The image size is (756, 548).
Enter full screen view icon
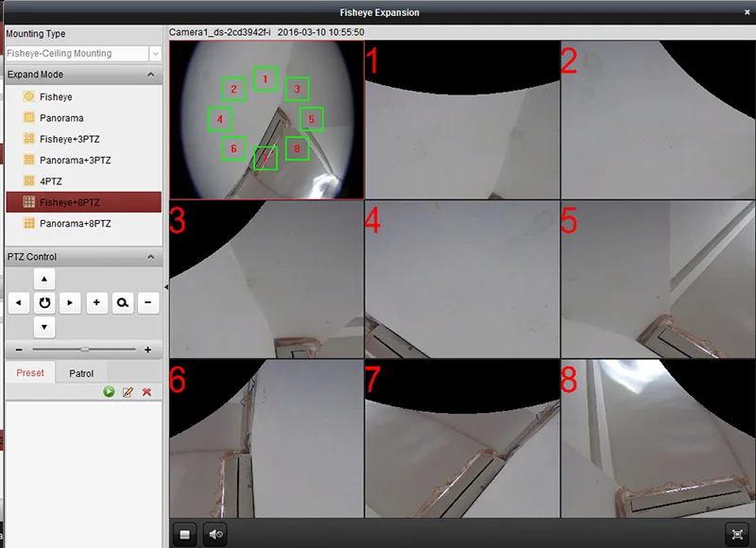(x=737, y=534)
